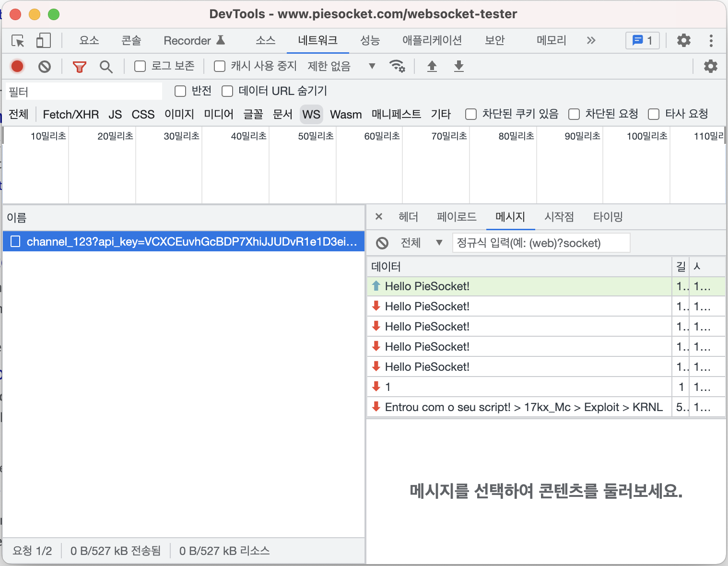This screenshot has width=728, height=566.
Task: Open network panel settings gear
Action: (x=710, y=66)
